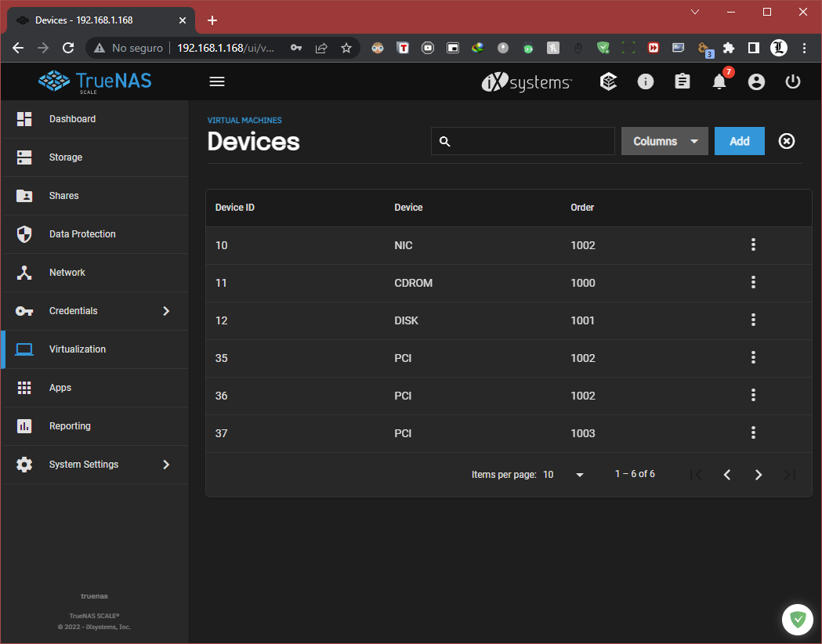The image size is (822, 644).
Task: Open the Apps grid icon
Action: (x=24, y=388)
